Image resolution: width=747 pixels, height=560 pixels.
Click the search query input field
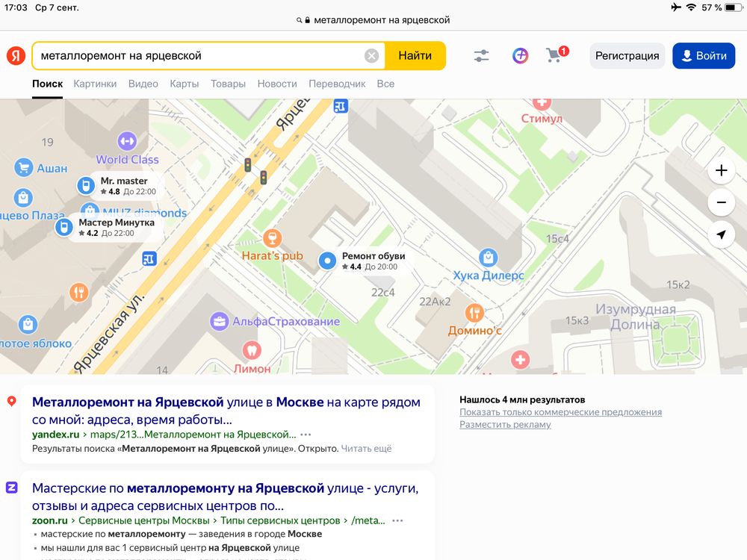coord(198,56)
